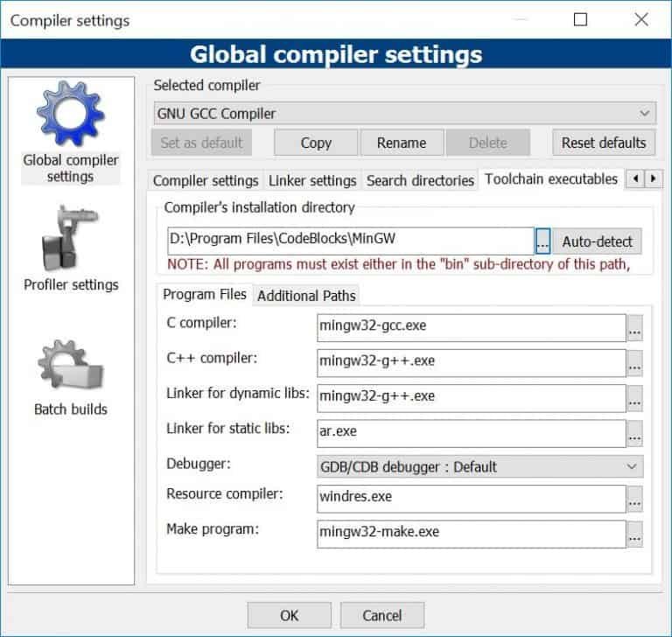Browse for C++ compiler executable
The width and height of the screenshot is (672, 637).
pyautogui.click(x=634, y=363)
